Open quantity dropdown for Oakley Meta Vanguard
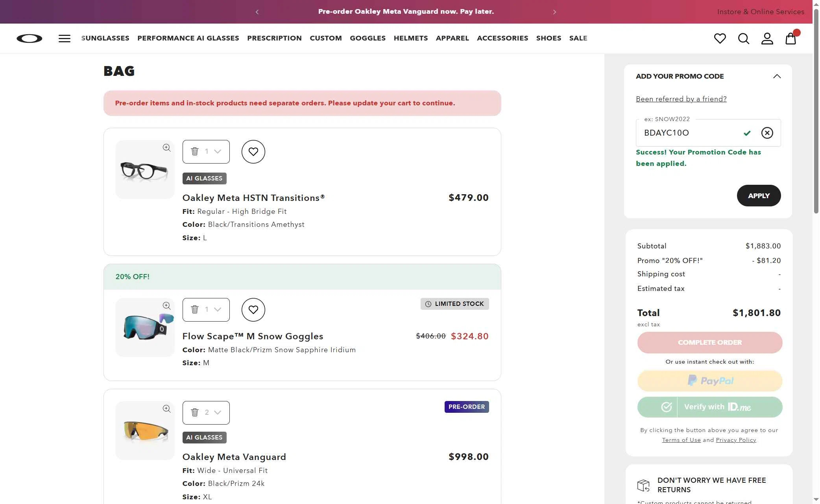820x504 pixels. click(217, 412)
